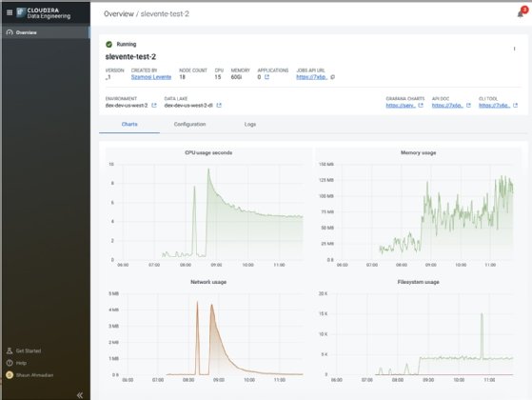Click the CPU usage seconds chart peak
532x400 pixels.
point(208,170)
